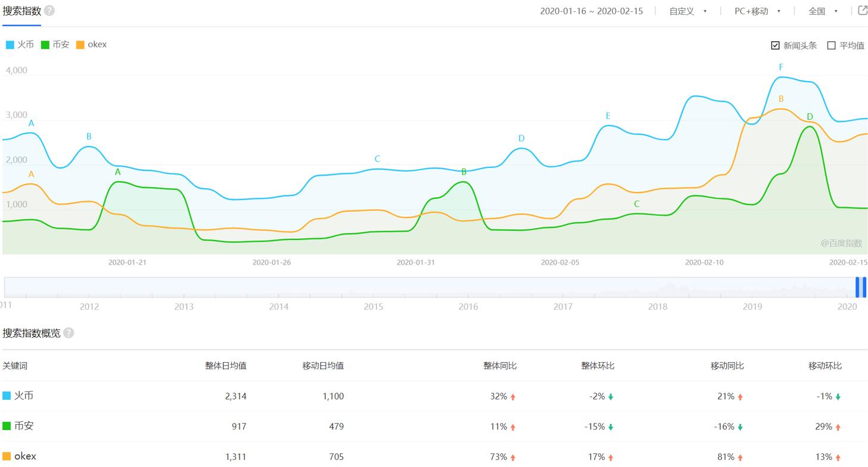This screenshot has width=868, height=467.
Task: Toggle 火币 series in chart legend
Action: pos(20,45)
